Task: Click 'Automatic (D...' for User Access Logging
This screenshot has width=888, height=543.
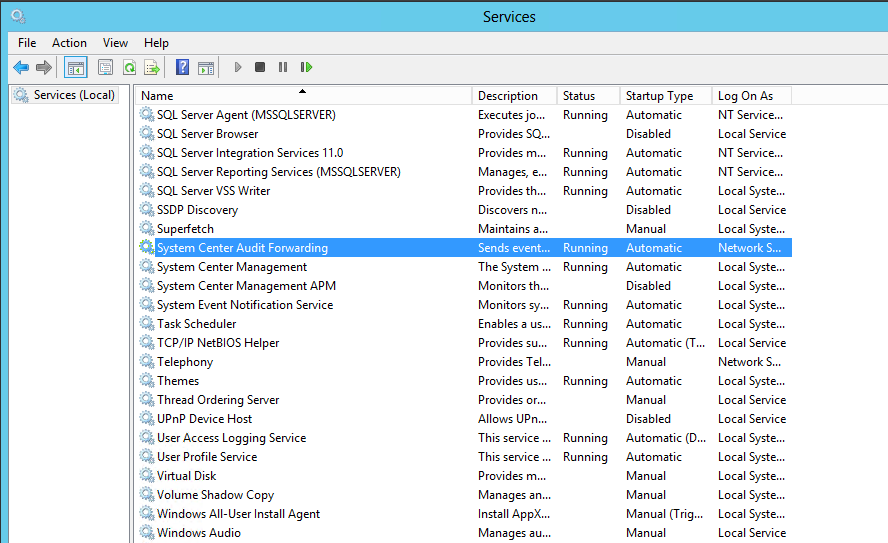Action: 666,438
